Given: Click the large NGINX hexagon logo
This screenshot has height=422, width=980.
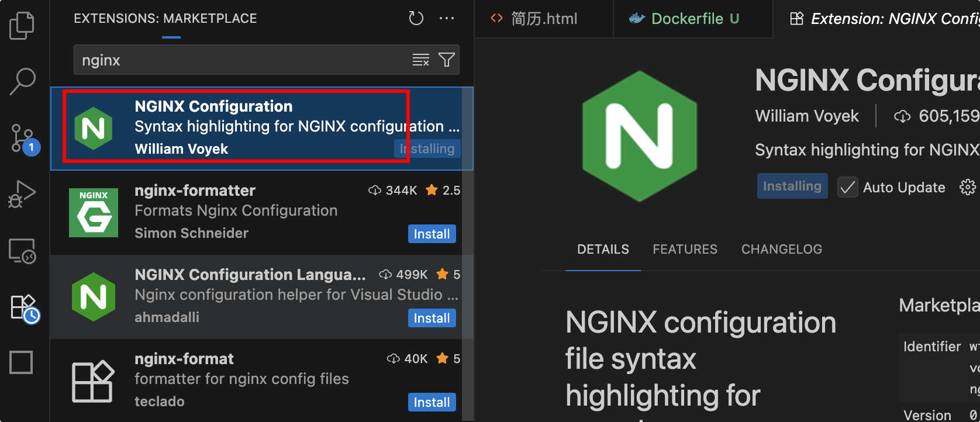Looking at the screenshot, I should point(640,136).
